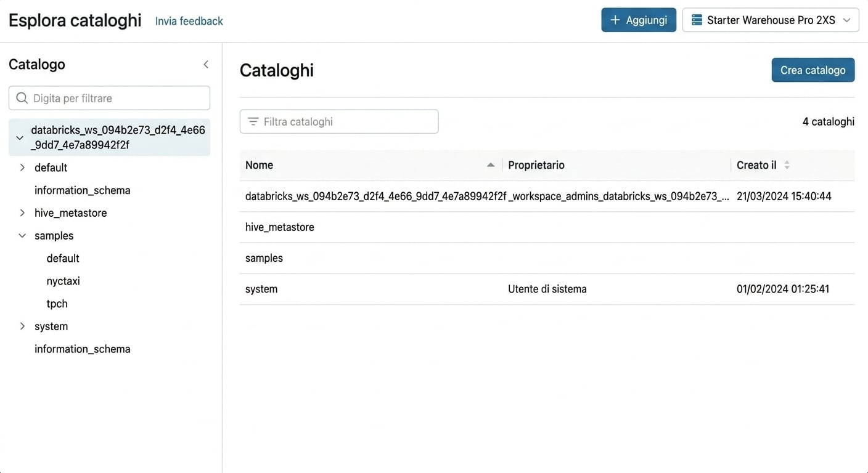Click the 21/03/2024 15:40:44 date cell
The image size is (868, 473).
pyautogui.click(x=784, y=196)
